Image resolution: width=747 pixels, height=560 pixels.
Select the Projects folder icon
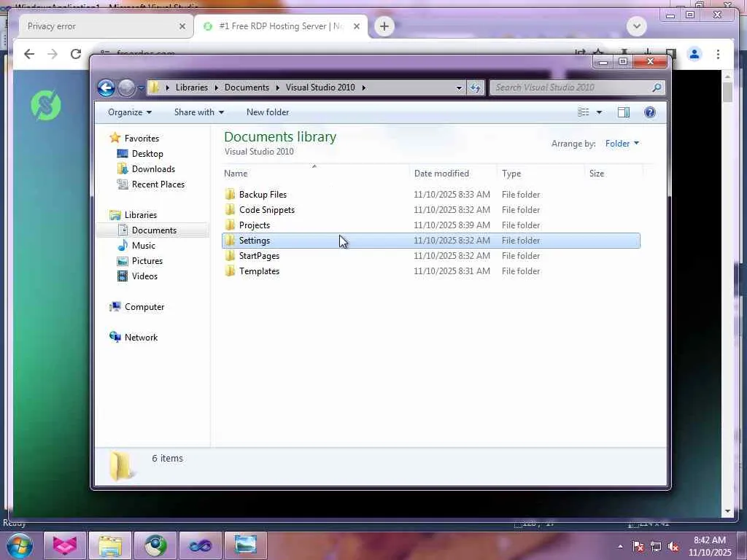pyautogui.click(x=230, y=225)
